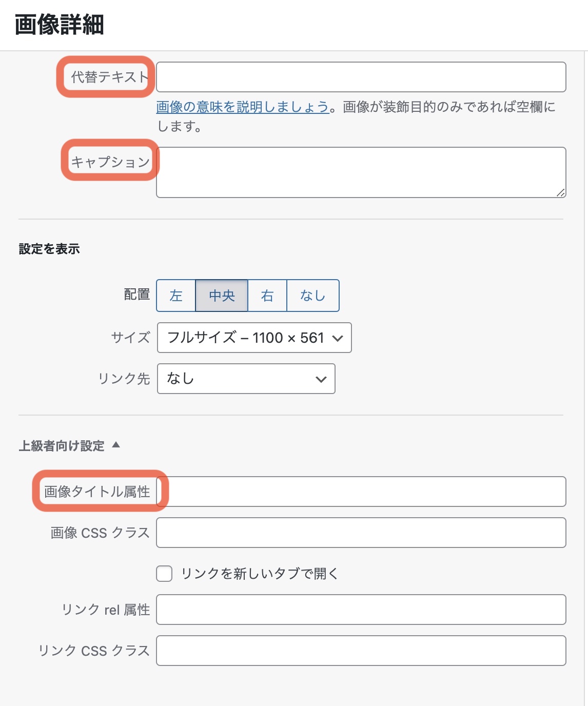
Task: Open the 画像の意味を説明しましょう link
Action: (x=243, y=107)
